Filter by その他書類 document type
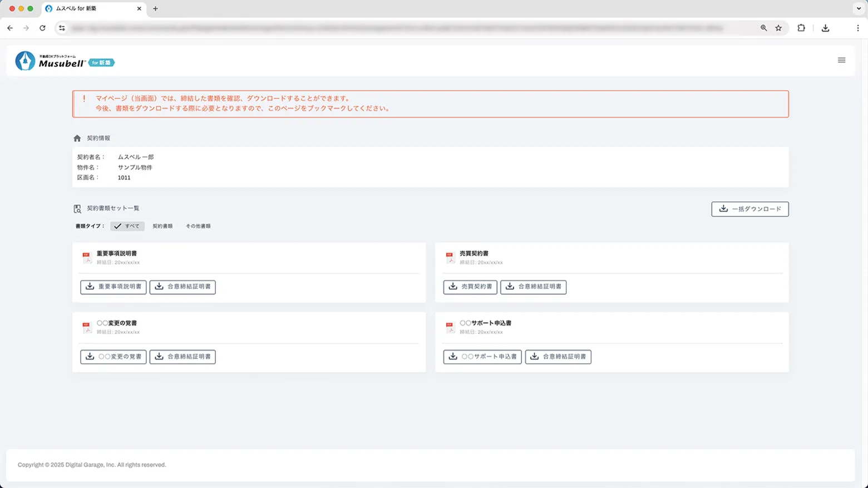The image size is (868, 488). click(198, 226)
